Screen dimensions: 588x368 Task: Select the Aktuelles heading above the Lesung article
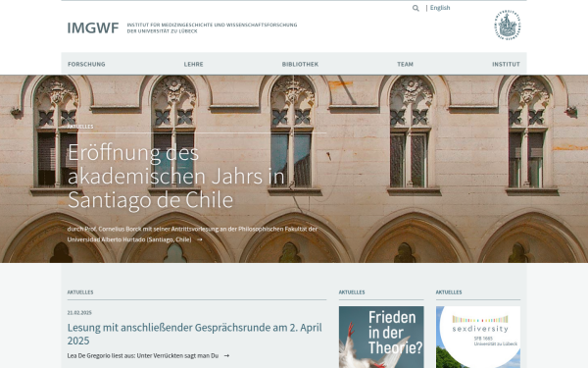pos(80,292)
